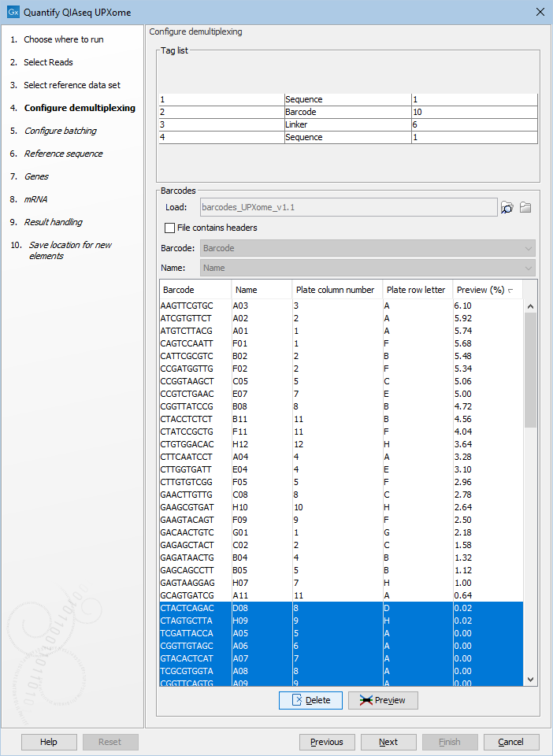The width and height of the screenshot is (553, 756).
Task: Go to step Select reference data set
Action: [72, 85]
